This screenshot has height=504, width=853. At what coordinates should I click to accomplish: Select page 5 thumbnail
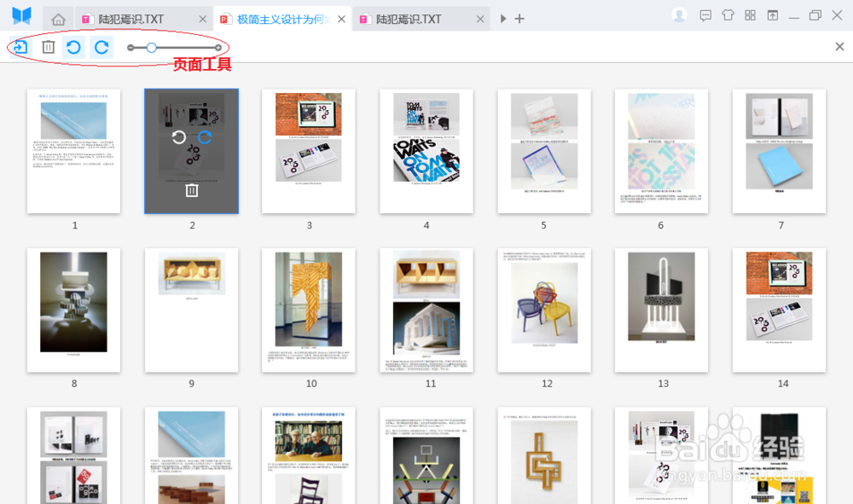pyautogui.click(x=544, y=151)
